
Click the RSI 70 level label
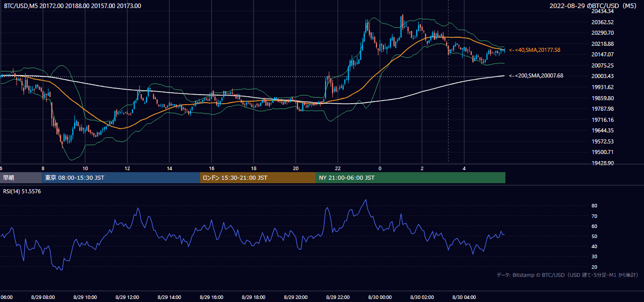(594, 216)
